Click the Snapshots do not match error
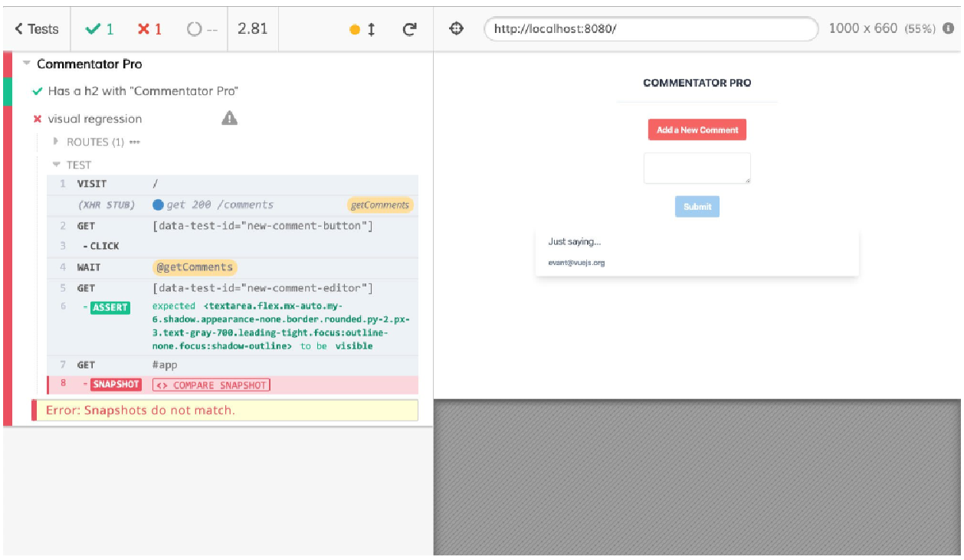This screenshot has width=964, height=560. coord(225,411)
